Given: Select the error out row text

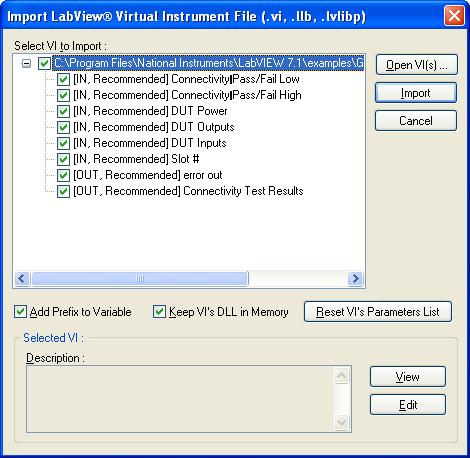Looking at the screenshot, I should (x=148, y=175).
